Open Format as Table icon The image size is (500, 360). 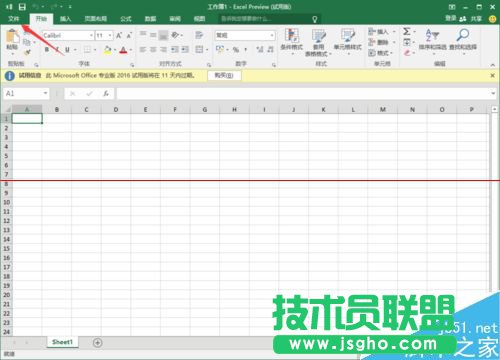[x=318, y=36]
